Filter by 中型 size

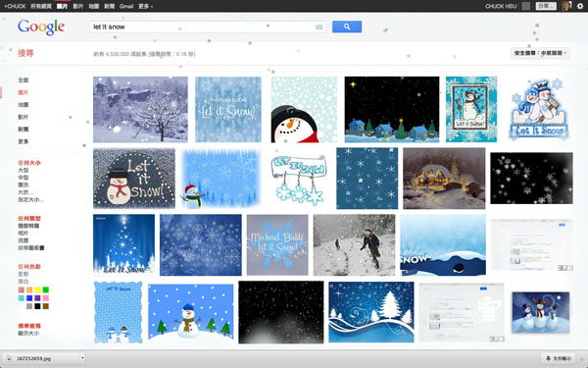(24, 178)
